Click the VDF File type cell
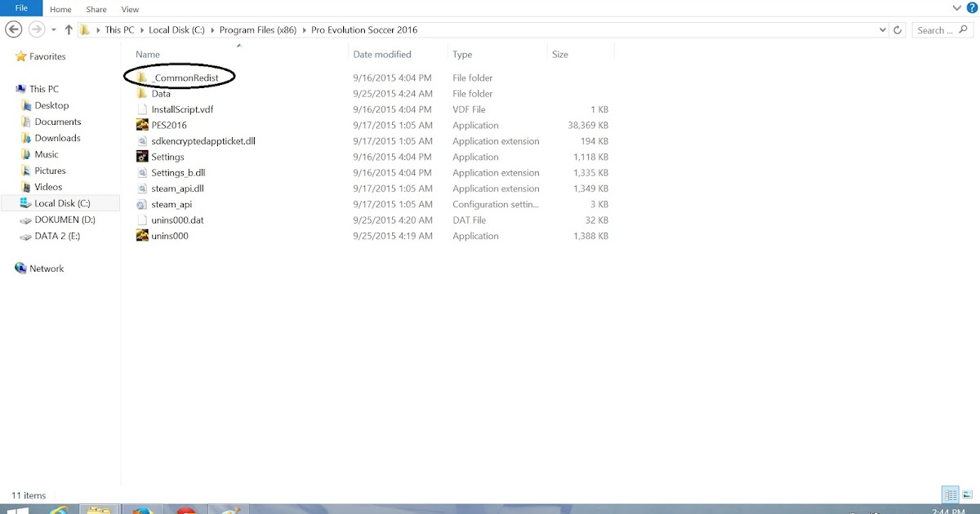980x514 pixels. pos(470,109)
